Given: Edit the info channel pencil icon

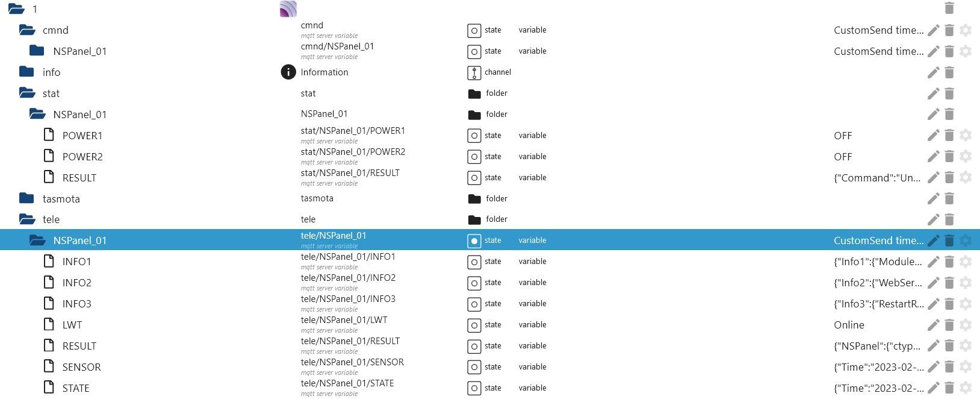Looking at the screenshot, I should pyautogui.click(x=933, y=72).
